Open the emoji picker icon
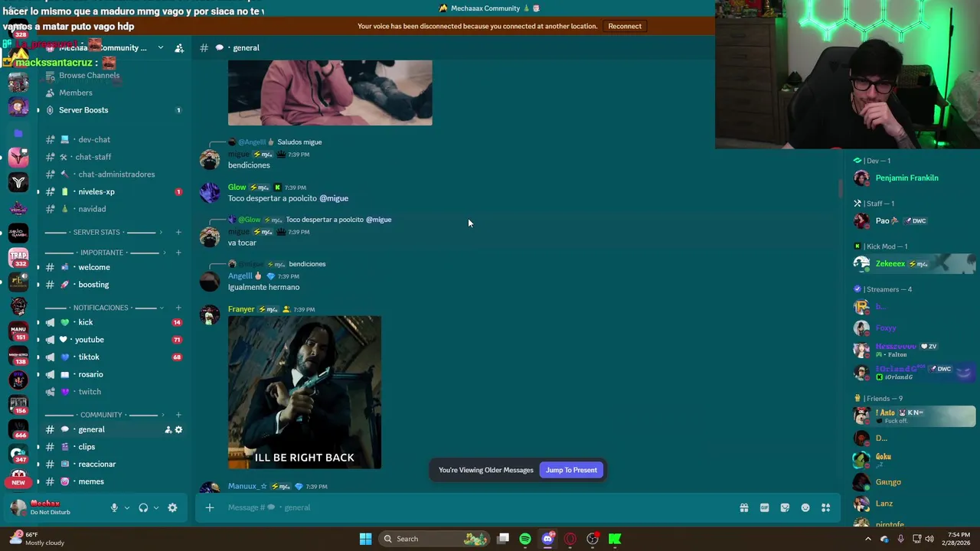This screenshot has height=551, width=980. point(805,507)
